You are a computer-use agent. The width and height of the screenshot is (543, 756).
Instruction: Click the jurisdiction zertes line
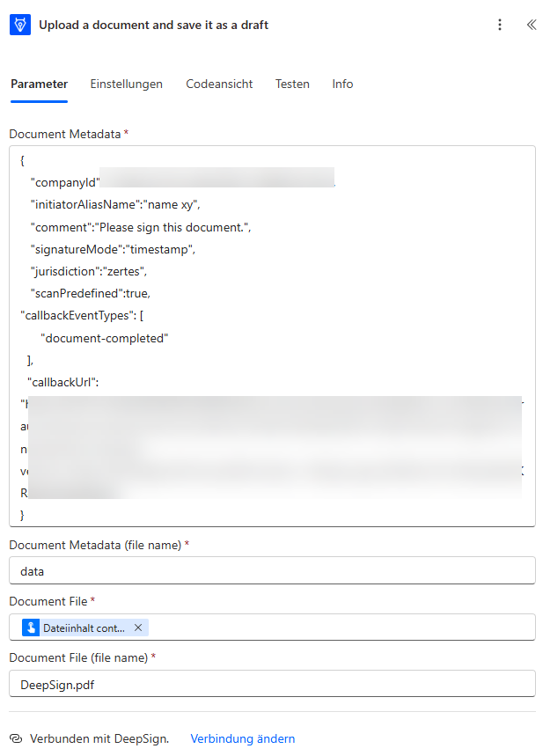(x=89, y=271)
